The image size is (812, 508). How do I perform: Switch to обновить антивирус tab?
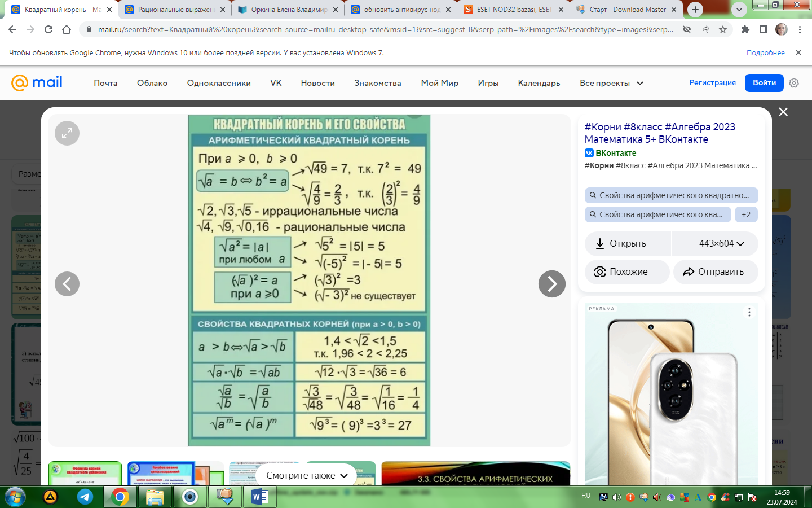tap(401, 10)
